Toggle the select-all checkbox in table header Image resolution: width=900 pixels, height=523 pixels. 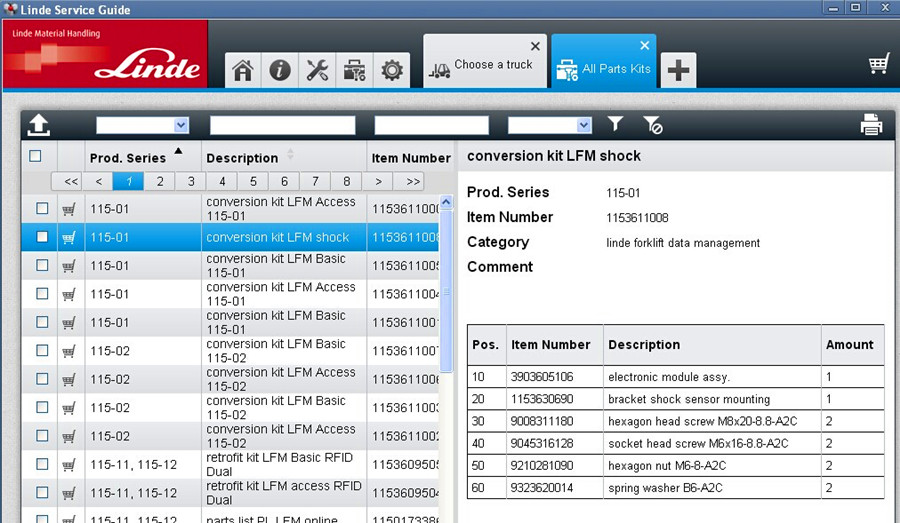(35, 156)
